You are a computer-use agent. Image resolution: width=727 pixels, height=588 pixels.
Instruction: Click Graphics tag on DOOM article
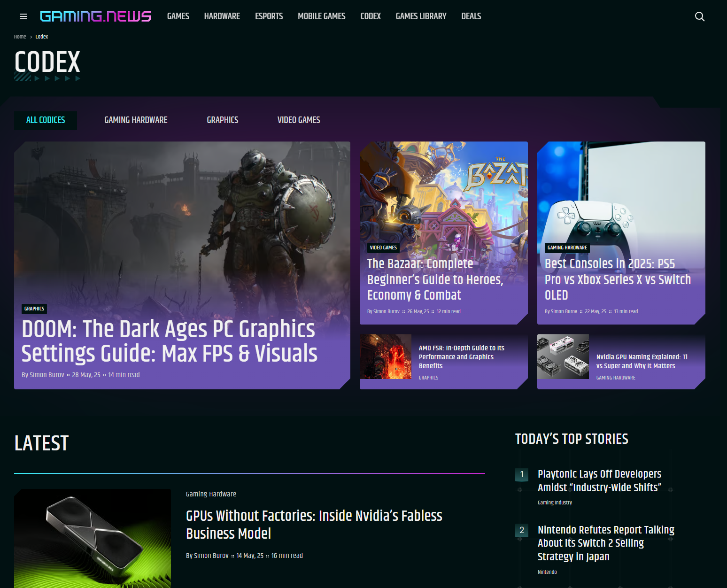[x=34, y=309]
